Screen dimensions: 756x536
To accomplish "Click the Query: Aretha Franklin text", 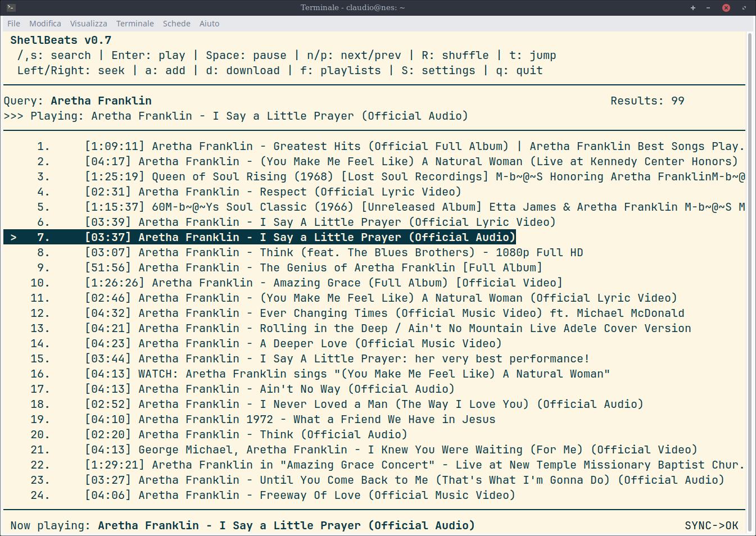I will [x=78, y=101].
